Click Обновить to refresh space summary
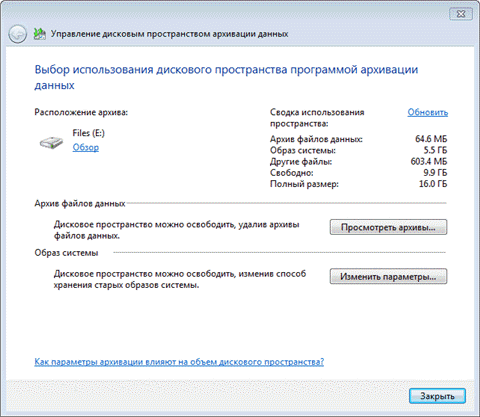 point(428,112)
